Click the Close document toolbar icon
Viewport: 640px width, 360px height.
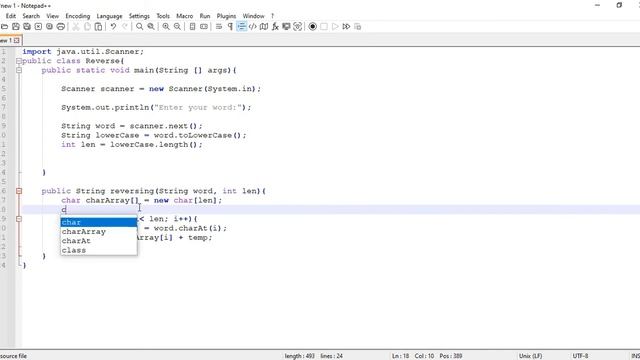click(38, 27)
